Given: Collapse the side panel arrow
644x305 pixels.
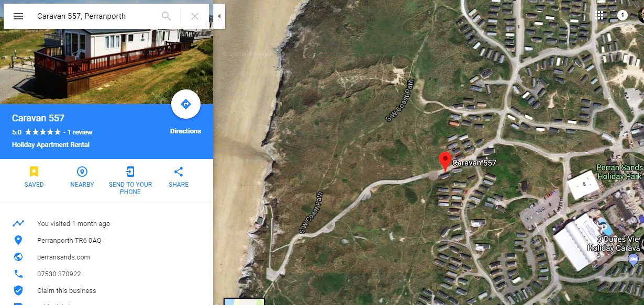Looking at the screenshot, I should [x=219, y=16].
